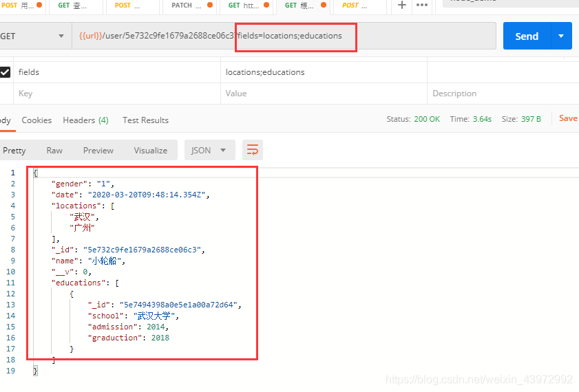This screenshot has width=579, height=392.
Task: Click the wrap lines icon in response toolbar
Action: point(253,150)
